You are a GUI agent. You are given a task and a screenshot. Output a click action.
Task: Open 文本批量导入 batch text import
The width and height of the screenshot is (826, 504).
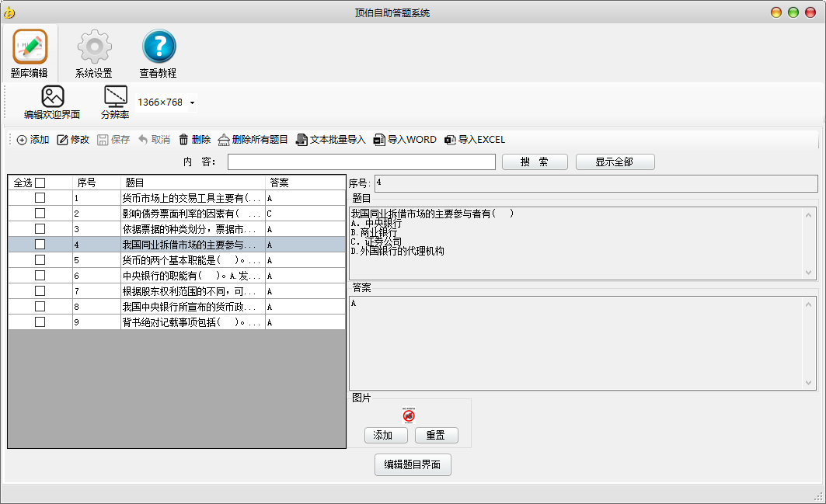click(330, 140)
